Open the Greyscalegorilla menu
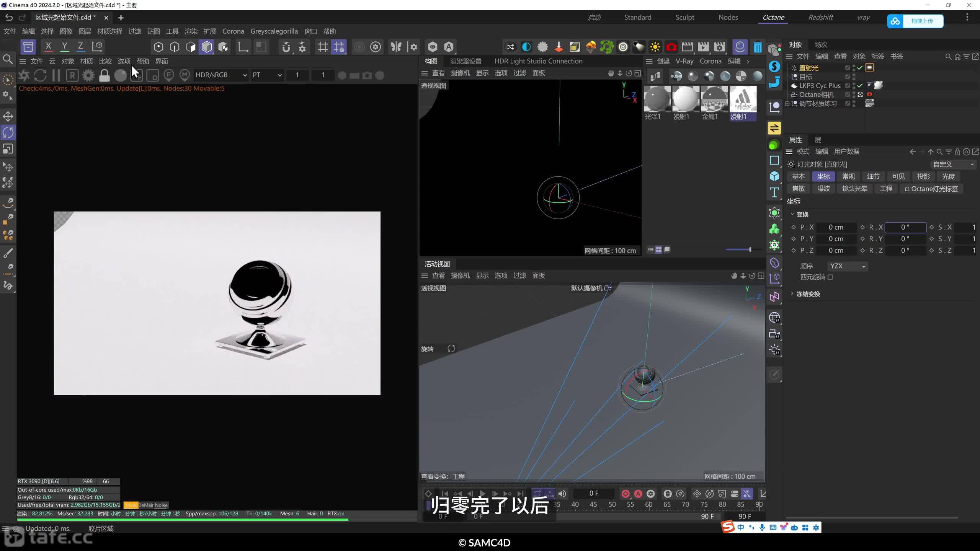Viewport: 980px width, 551px height. [x=274, y=31]
